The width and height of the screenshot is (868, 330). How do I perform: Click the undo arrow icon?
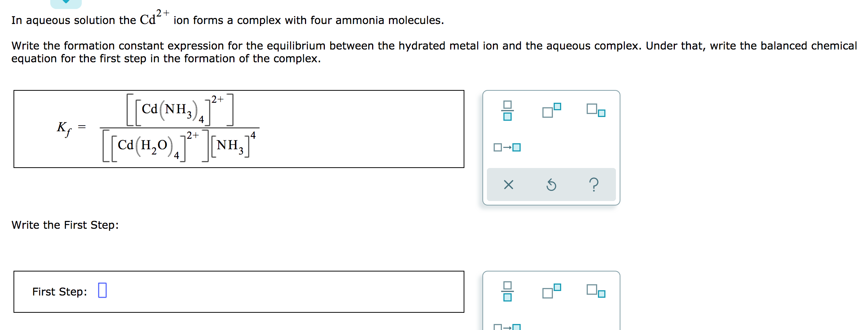tap(551, 184)
